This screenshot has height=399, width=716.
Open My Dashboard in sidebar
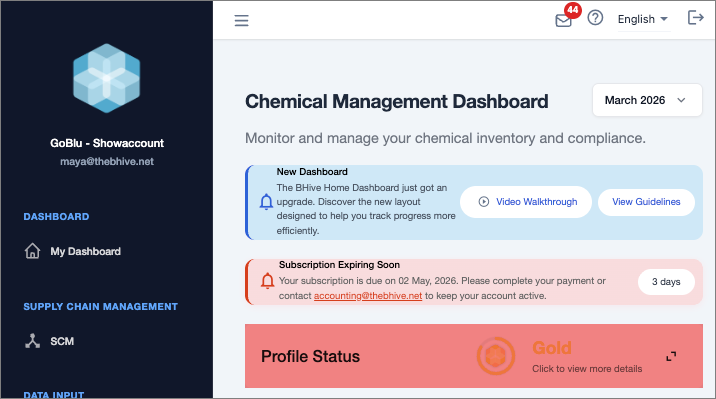pos(85,252)
